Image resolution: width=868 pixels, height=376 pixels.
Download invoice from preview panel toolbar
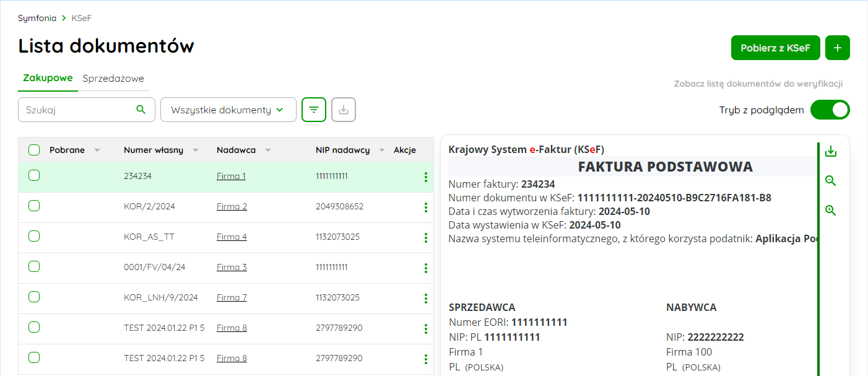click(831, 151)
